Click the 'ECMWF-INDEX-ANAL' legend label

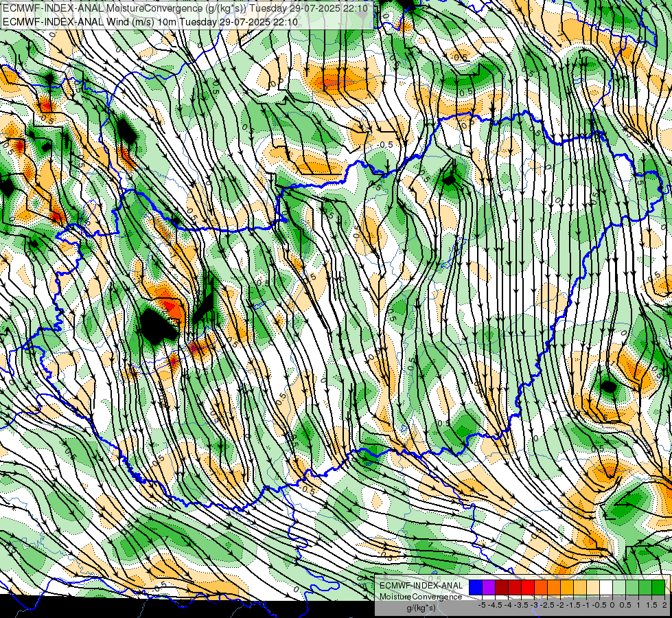(x=421, y=586)
